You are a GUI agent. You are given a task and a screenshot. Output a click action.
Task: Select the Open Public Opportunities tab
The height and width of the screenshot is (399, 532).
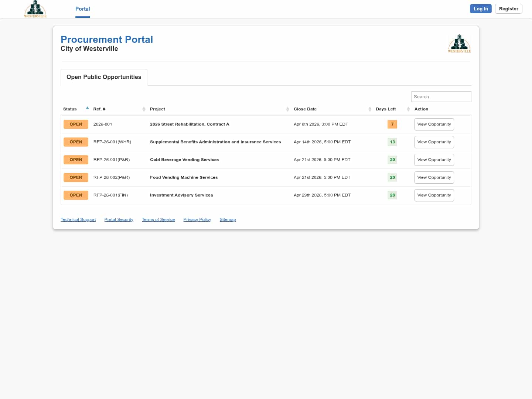(x=104, y=77)
